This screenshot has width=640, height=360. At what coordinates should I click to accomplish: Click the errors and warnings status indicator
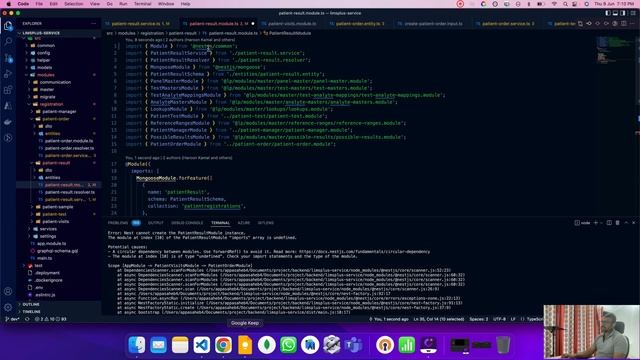tap(51, 319)
